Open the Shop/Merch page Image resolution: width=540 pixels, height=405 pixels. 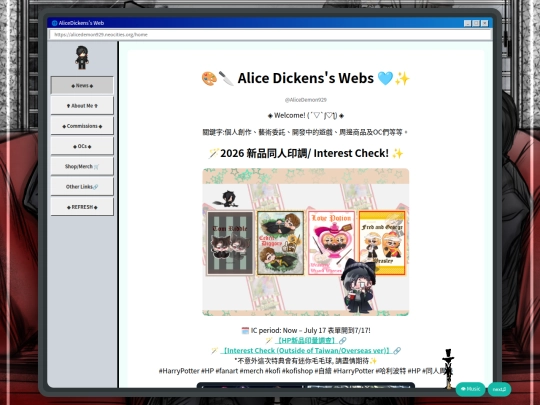82,166
